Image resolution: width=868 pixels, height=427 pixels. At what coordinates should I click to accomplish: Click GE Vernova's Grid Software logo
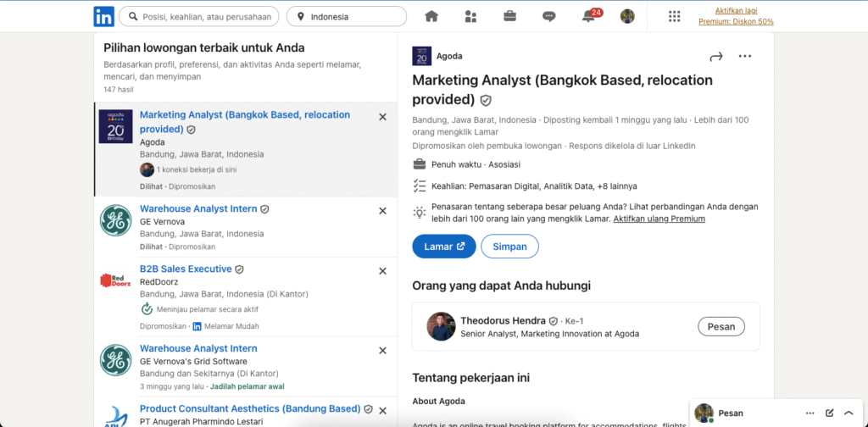coord(115,360)
